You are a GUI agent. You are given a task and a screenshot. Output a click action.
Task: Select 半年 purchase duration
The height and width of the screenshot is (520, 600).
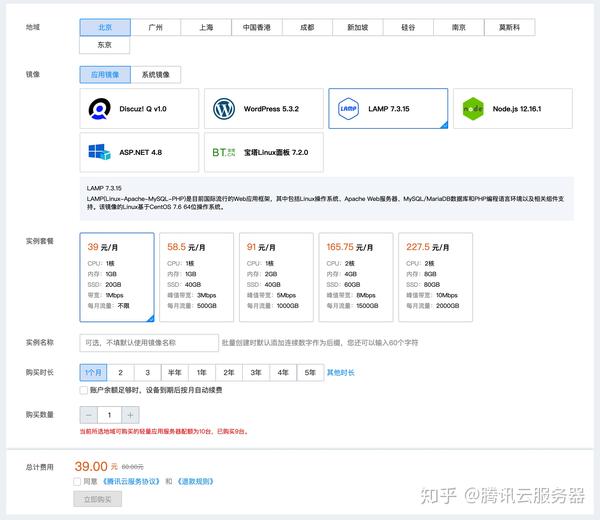175,372
